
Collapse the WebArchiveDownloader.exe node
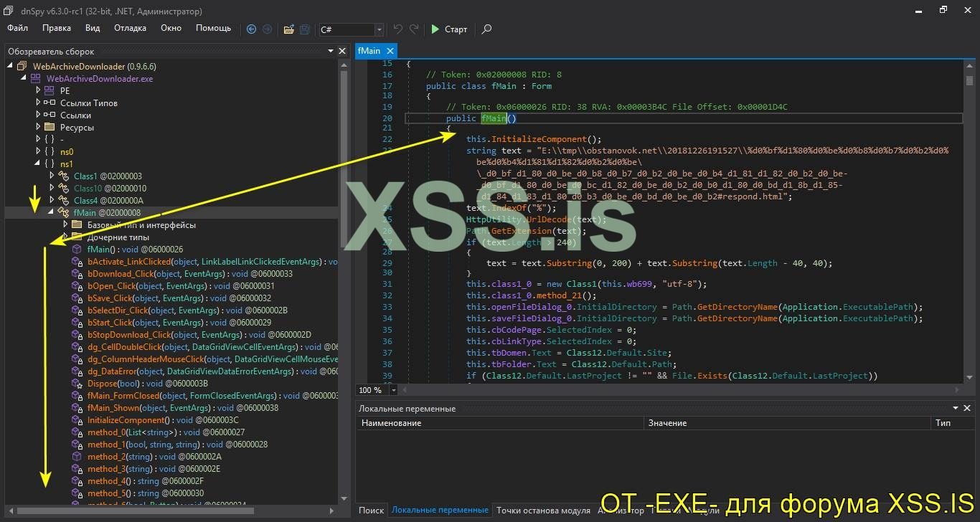tap(24, 79)
